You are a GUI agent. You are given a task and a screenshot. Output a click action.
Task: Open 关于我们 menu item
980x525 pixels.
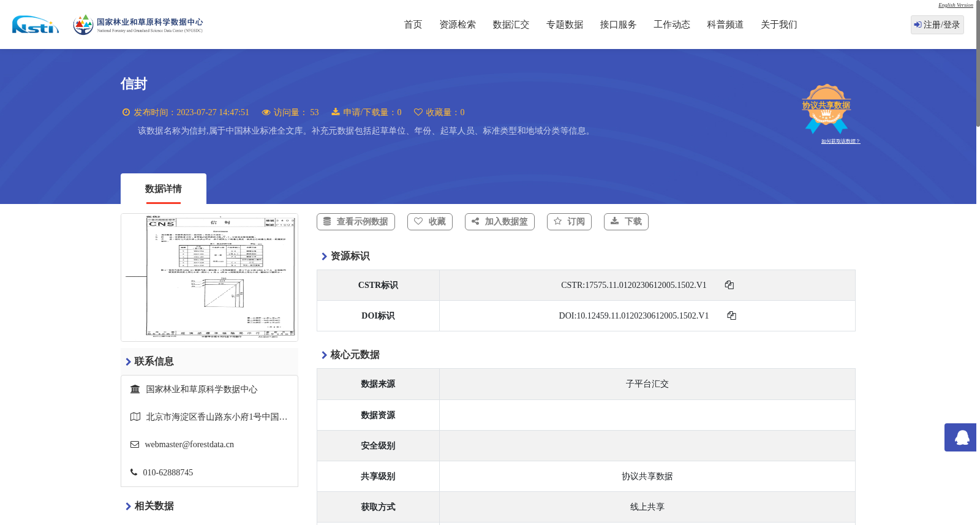point(779,25)
